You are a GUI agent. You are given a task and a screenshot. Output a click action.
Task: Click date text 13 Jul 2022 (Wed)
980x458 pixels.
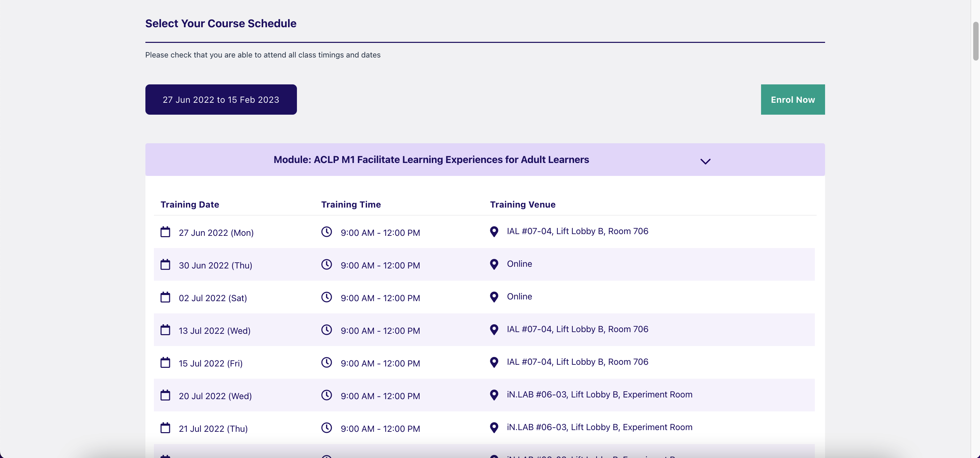(215, 331)
